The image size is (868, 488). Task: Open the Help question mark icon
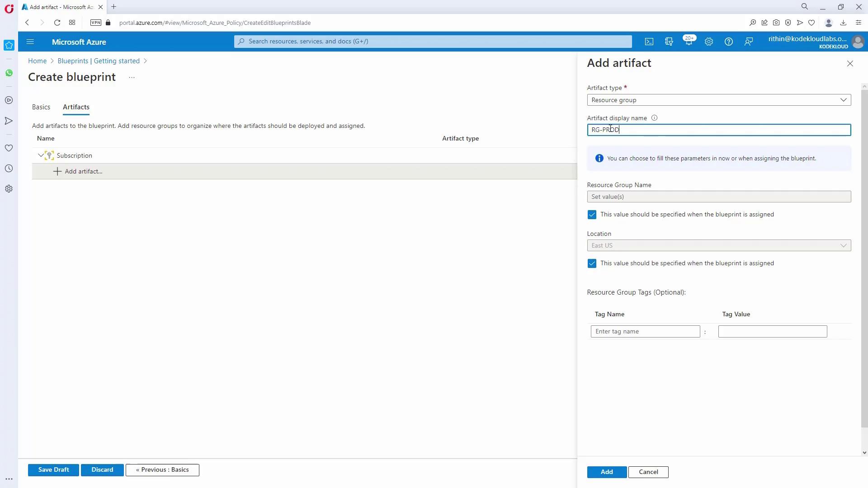728,42
